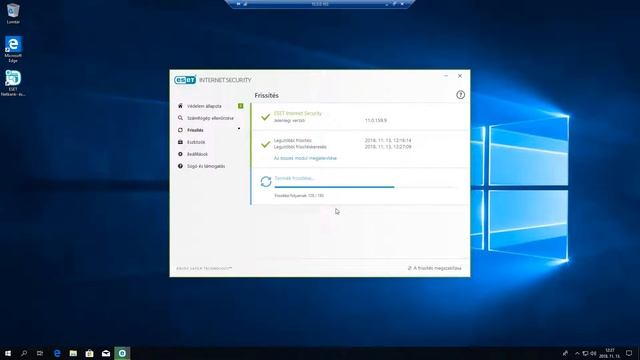Click the ESET taskbar button

tap(122, 353)
